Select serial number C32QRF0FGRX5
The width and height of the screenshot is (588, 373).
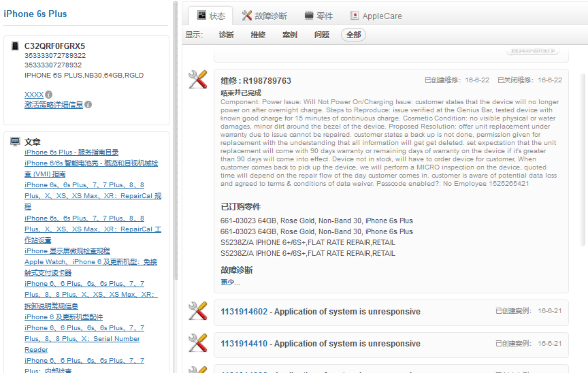tap(54, 46)
